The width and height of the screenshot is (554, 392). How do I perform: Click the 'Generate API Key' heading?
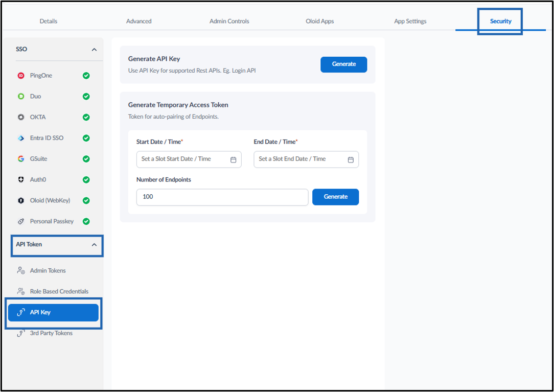[154, 59]
